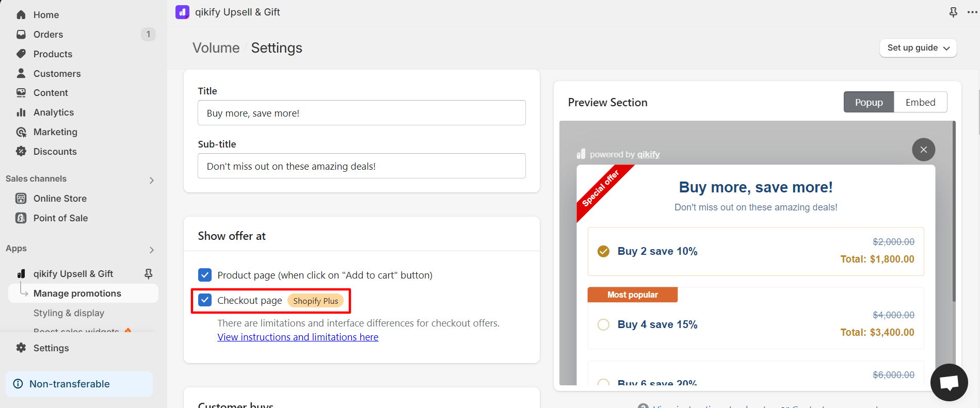Screen dimensions: 980x408
Task: Open View instructions and limitations here link
Action: click(298, 337)
